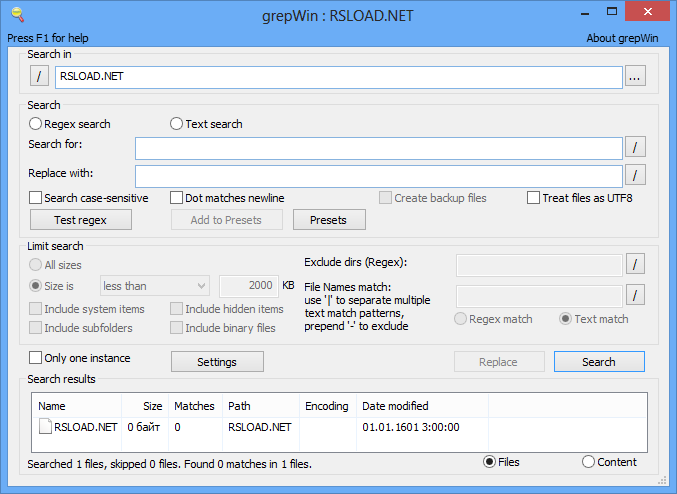Maximize the grepWin window
The height and width of the screenshot is (494, 677).
pyautogui.click(x=612, y=12)
